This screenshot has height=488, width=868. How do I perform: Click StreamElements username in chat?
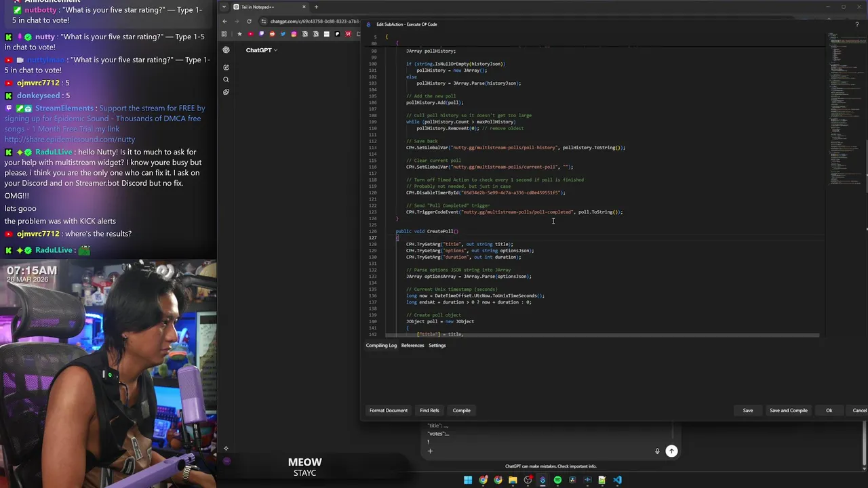[64, 108]
